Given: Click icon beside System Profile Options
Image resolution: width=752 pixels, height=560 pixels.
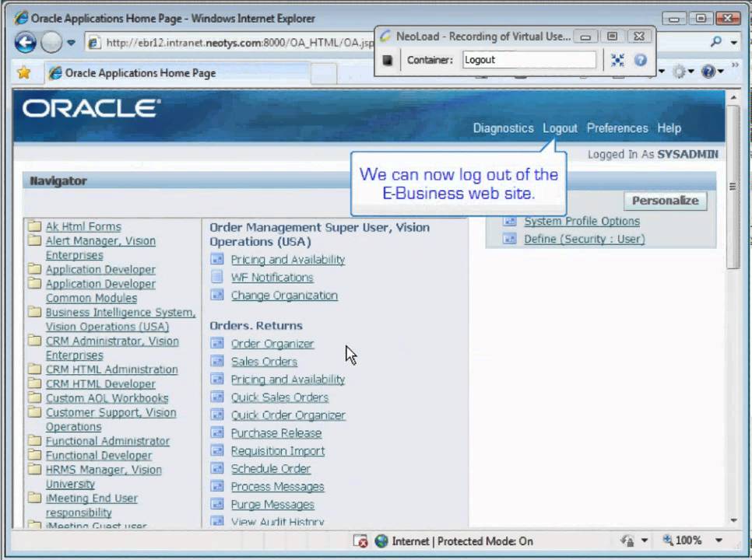Looking at the screenshot, I should point(509,222).
